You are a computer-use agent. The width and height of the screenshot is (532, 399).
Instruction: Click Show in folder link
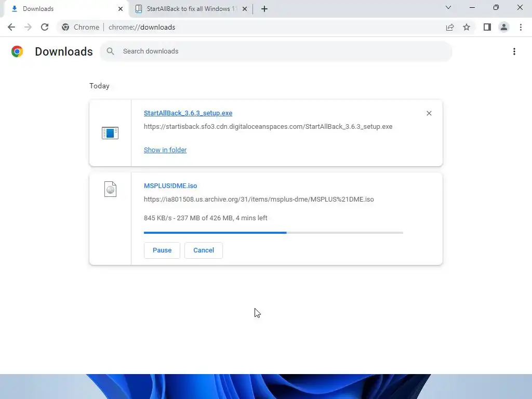pyautogui.click(x=165, y=150)
